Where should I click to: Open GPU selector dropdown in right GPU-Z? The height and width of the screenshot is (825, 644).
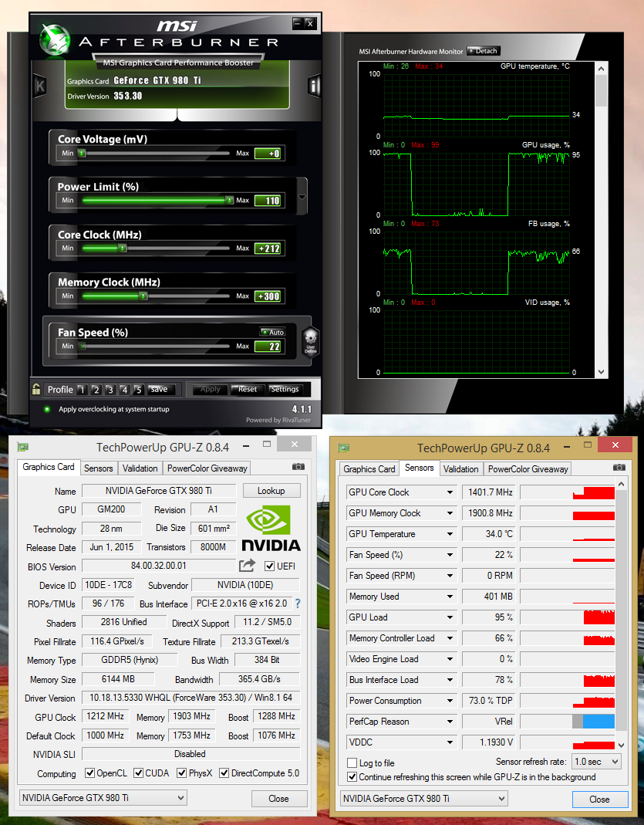pyautogui.click(x=423, y=798)
